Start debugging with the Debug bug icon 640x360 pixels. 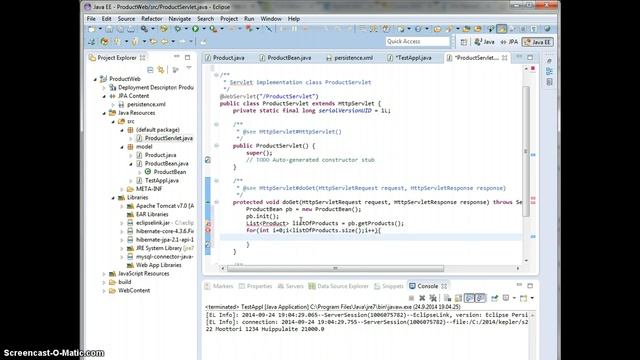(178, 29)
